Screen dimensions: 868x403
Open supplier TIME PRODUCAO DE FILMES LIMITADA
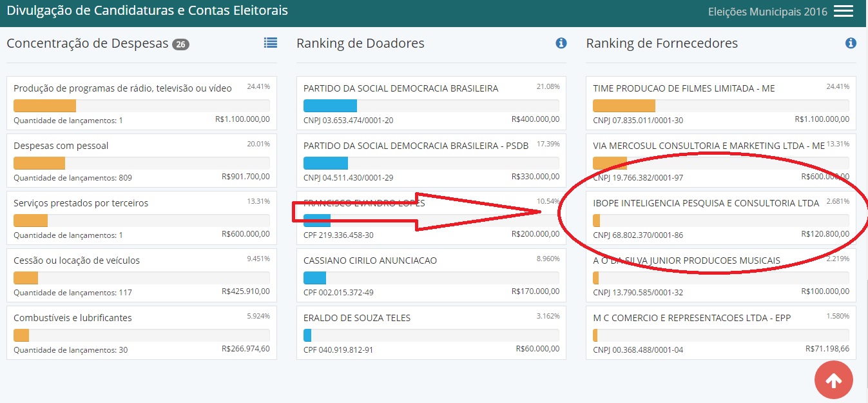(x=721, y=103)
